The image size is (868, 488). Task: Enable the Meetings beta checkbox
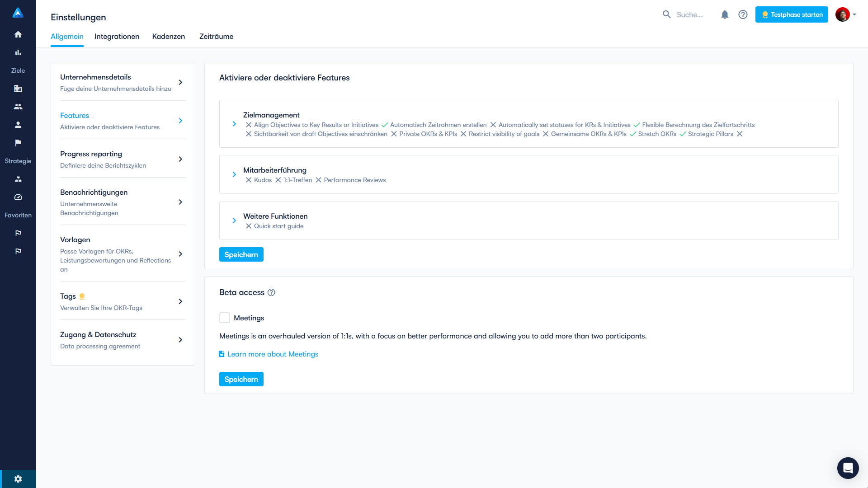[x=225, y=318]
